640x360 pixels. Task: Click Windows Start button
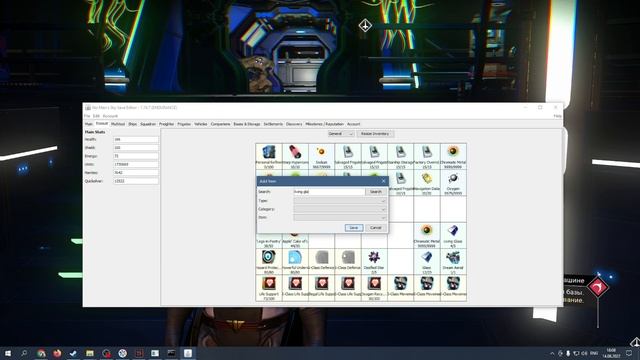tap(8, 353)
